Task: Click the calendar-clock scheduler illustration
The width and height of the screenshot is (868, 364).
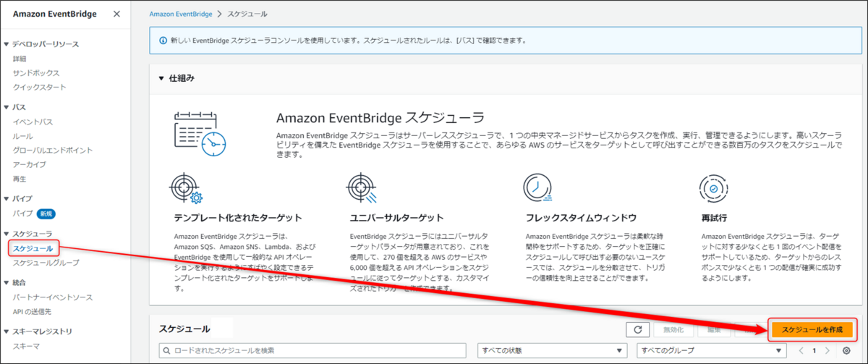Action: click(200, 135)
